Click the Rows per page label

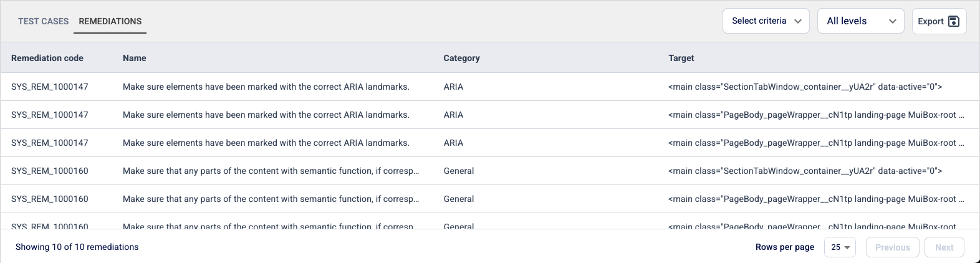785,247
